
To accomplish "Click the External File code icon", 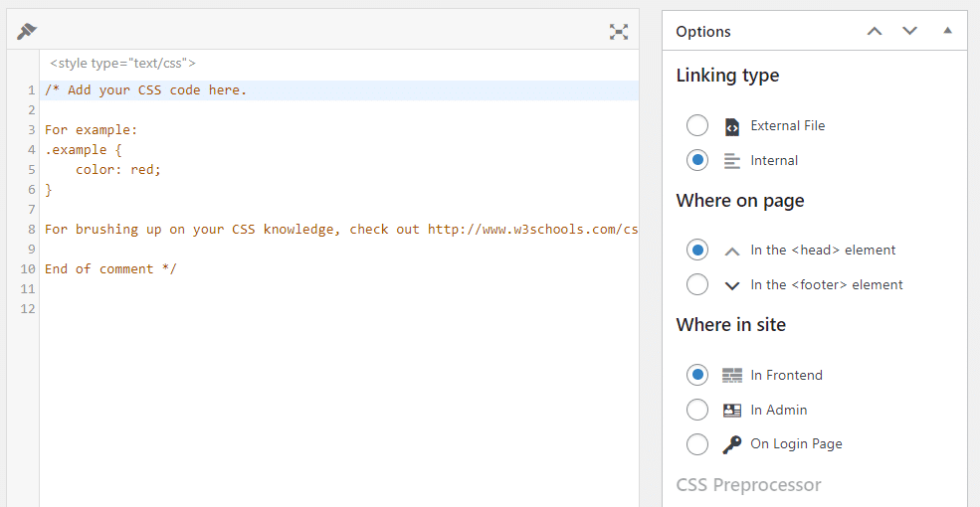I will 732,126.
